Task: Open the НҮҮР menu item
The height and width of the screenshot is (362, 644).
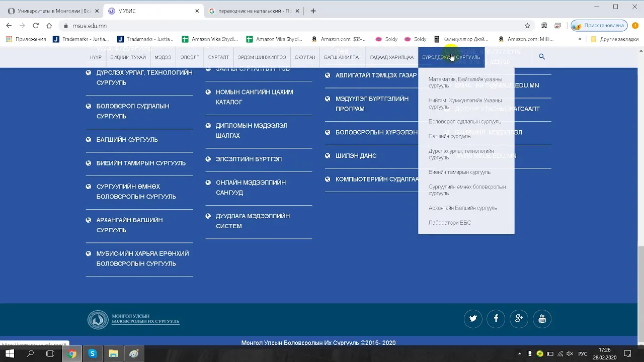Action: click(x=96, y=57)
